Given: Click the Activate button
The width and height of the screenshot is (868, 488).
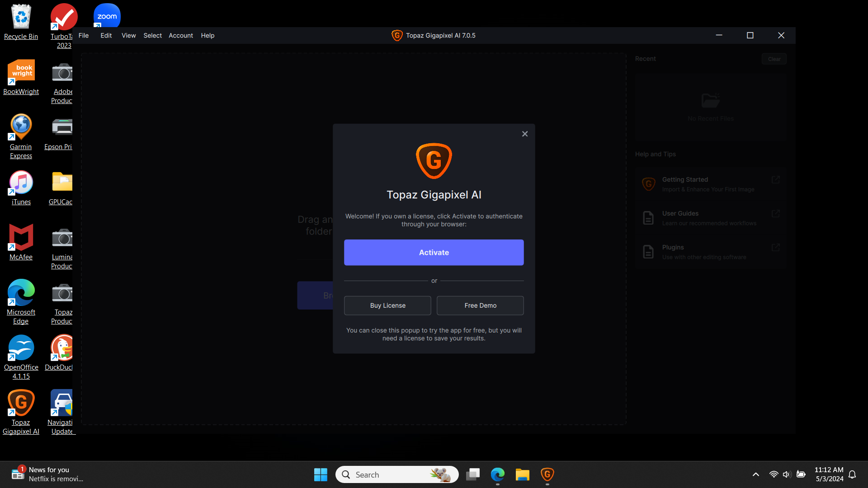Looking at the screenshot, I should point(434,253).
